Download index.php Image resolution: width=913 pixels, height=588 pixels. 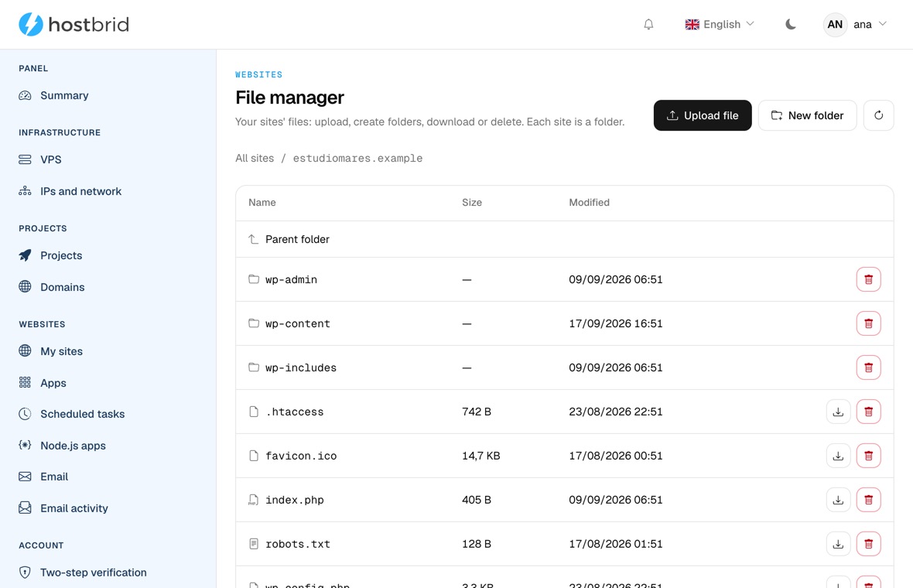(x=838, y=500)
